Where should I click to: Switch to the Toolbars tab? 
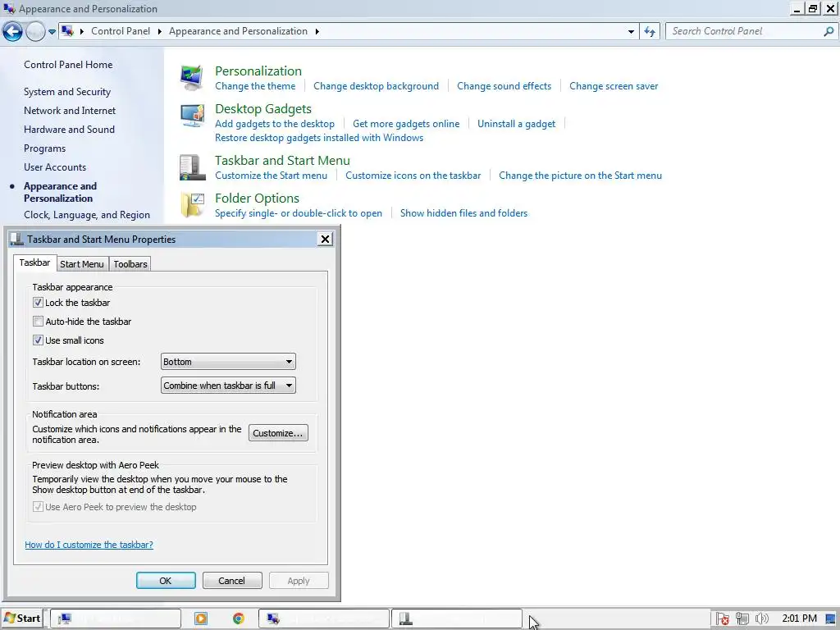coord(130,264)
